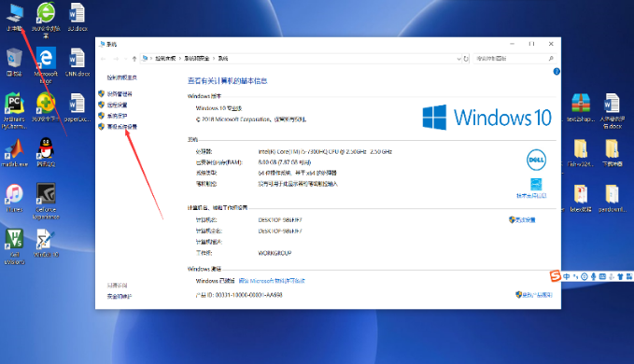Click the search magnifier icon
This screenshot has width=634, height=364.
click(551, 59)
